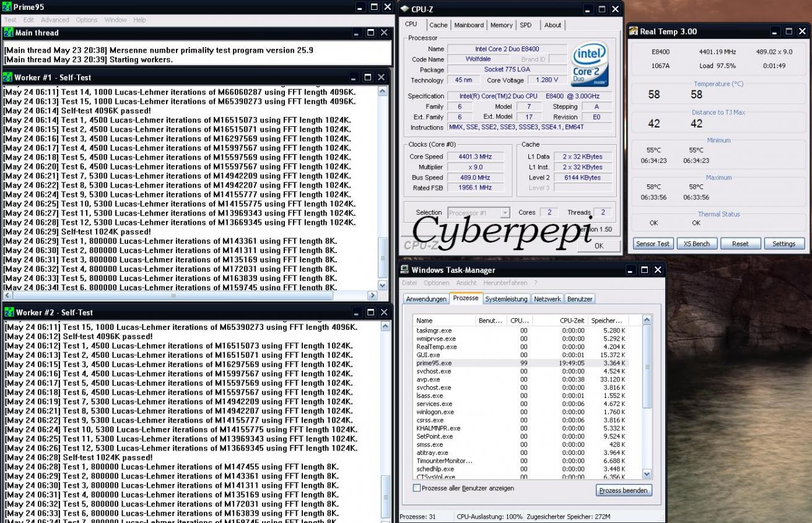Image resolution: width=812 pixels, height=523 pixels.
Task: Click the Worker #2 Self-Test window icon
Action: (x=9, y=313)
